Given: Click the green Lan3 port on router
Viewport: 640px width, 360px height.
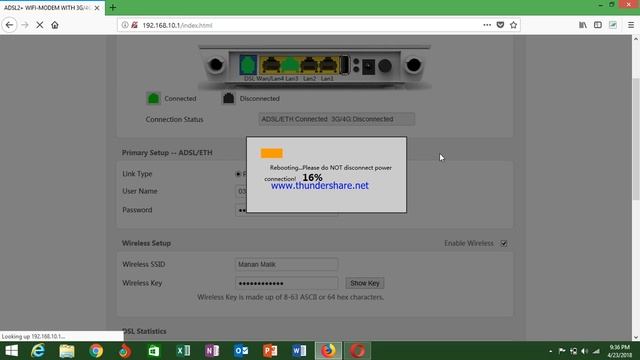Looking at the screenshot, I should point(290,65).
